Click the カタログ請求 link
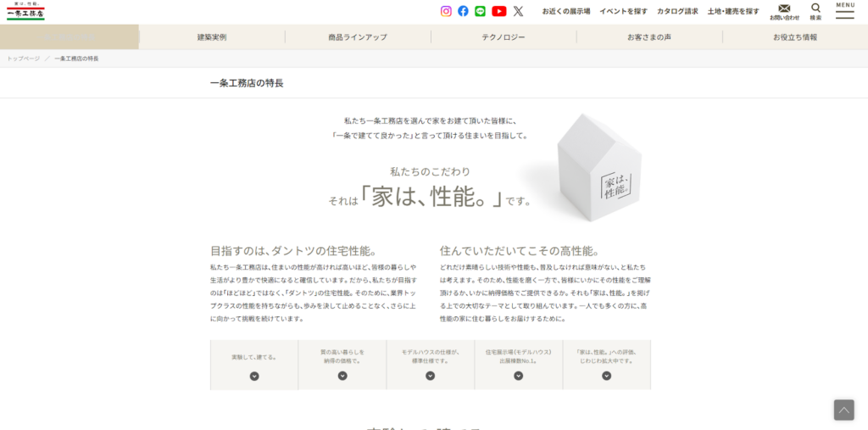Screen dimensions: 868x430 tap(677, 11)
